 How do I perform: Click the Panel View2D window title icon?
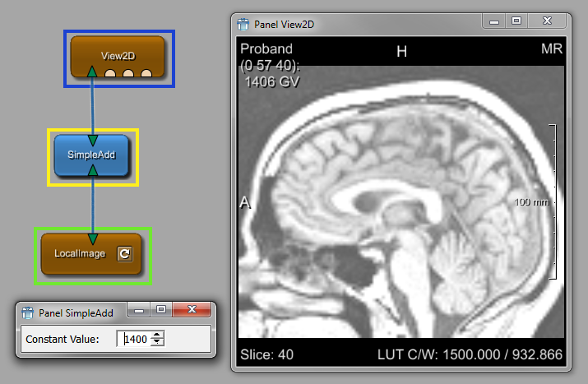pyautogui.click(x=243, y=25)
